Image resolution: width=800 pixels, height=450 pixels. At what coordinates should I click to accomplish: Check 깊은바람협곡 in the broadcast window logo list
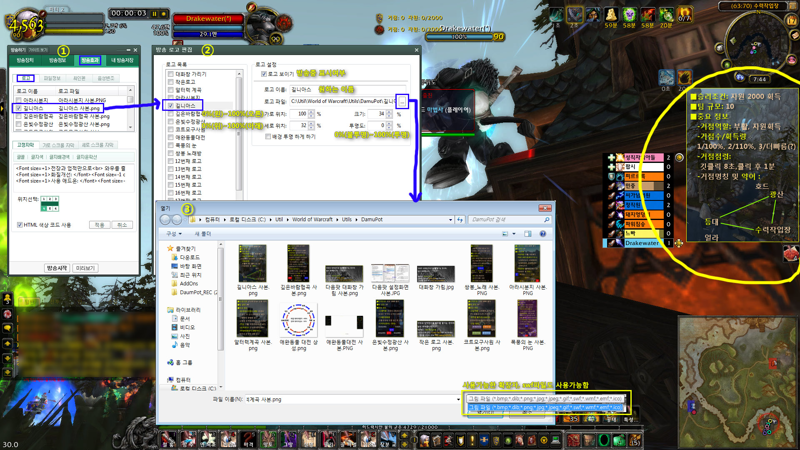point(19,116)
